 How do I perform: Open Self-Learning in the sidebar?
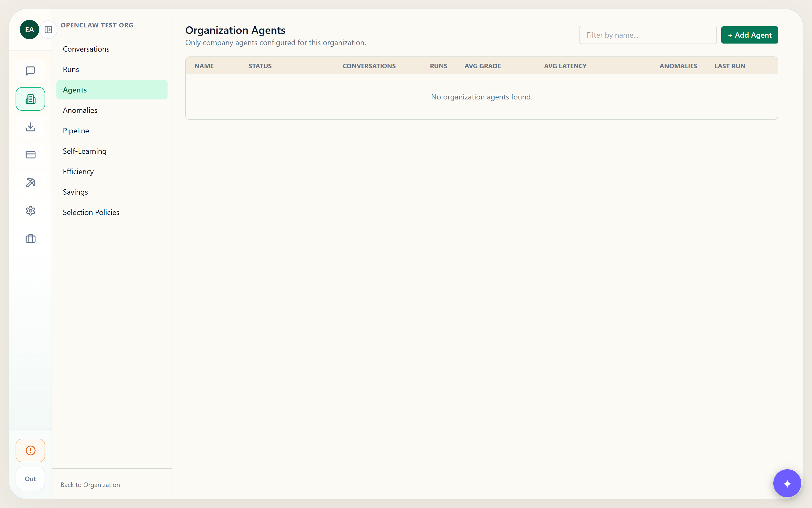tap(112, 151)
